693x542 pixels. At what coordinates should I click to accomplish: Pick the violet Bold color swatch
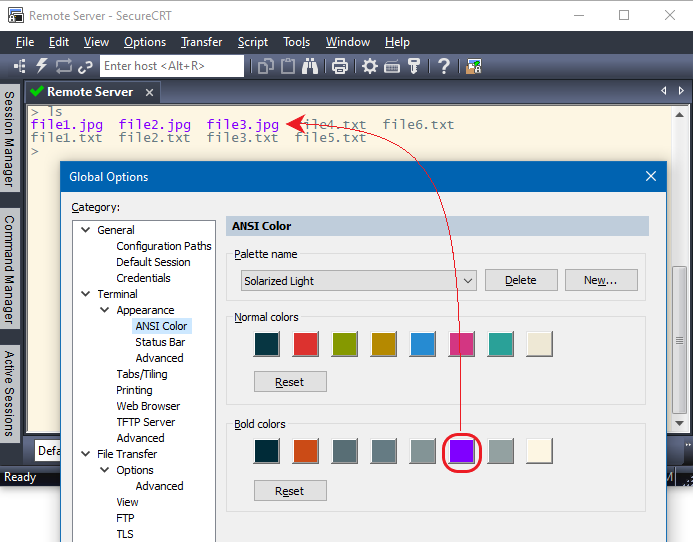(x=461, y=451)
